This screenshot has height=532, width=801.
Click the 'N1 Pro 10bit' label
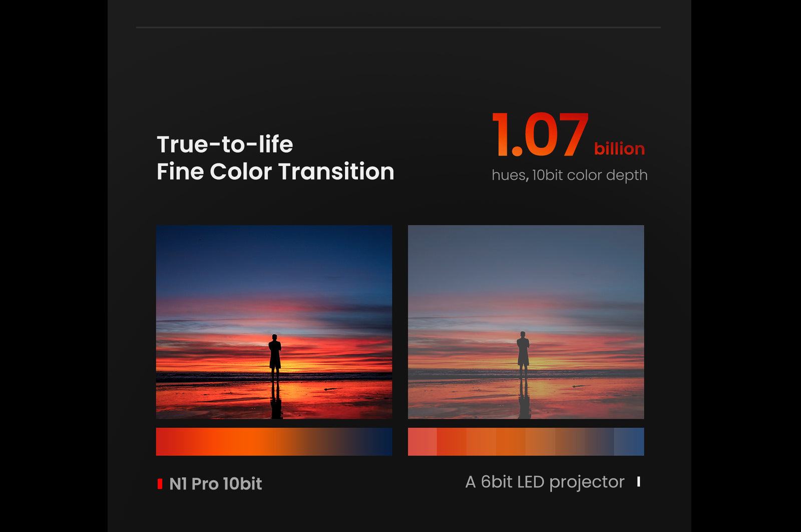(x=216, y=484)
